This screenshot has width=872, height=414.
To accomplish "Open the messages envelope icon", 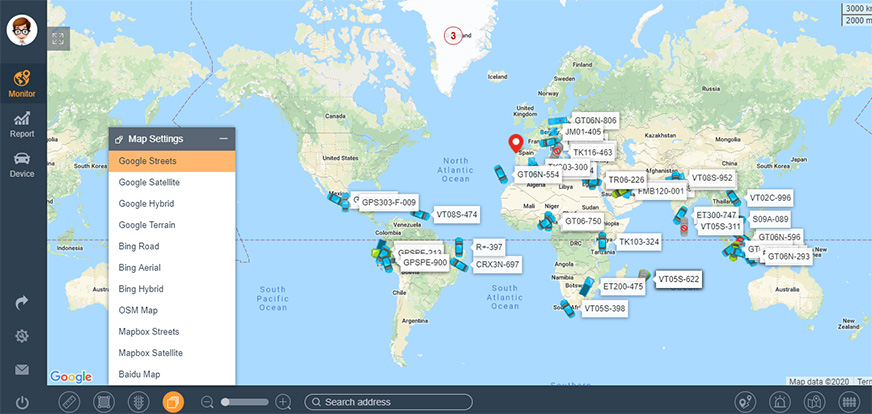I will coord(22,369).
